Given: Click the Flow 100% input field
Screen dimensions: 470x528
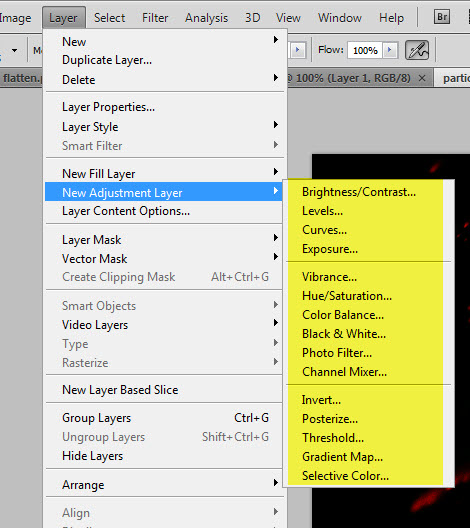Looking at the screenshot, I should point(365,50).
